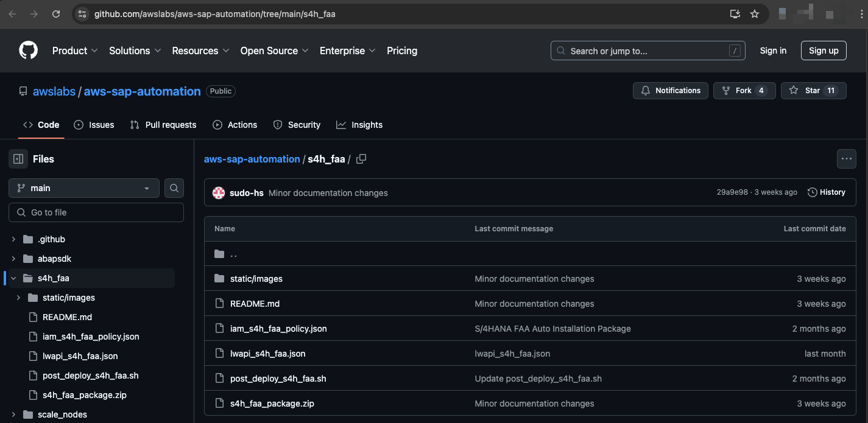Open the Notifications bell button

coord(671,91)
